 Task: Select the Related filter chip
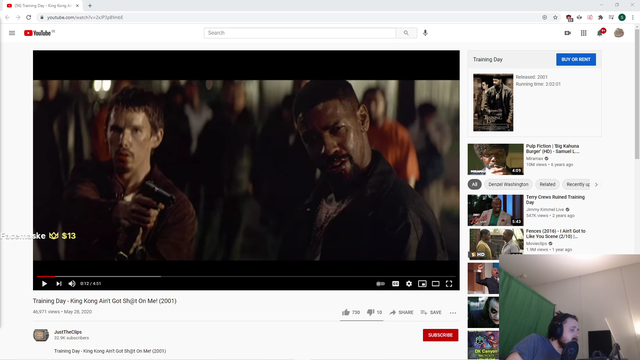point(547,184)
